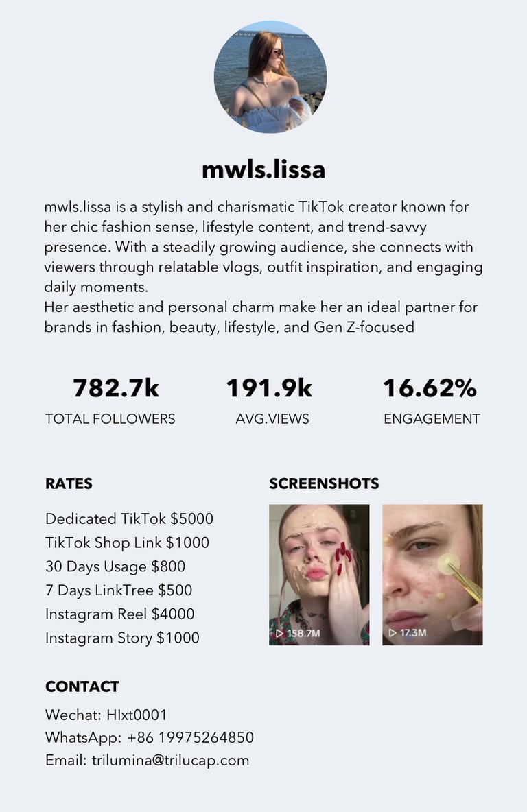Click the circular profile photo

tap(270, 77)
